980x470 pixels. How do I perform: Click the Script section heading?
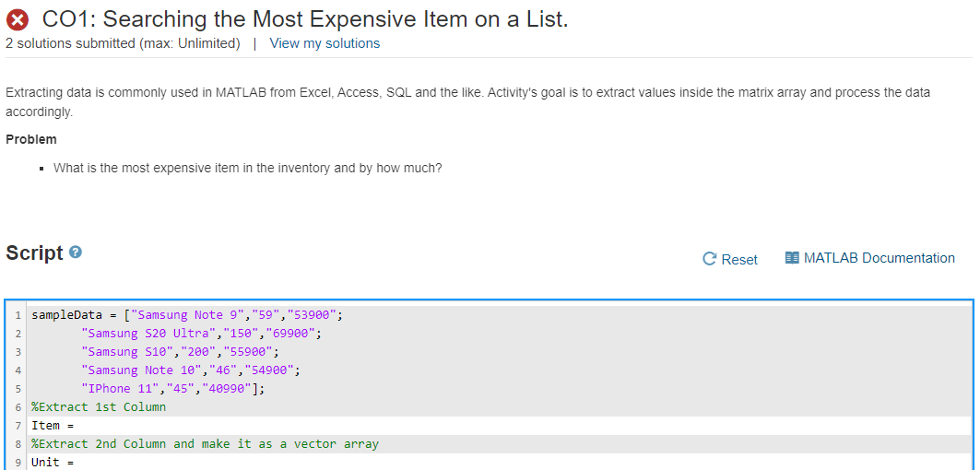[34, 253]
